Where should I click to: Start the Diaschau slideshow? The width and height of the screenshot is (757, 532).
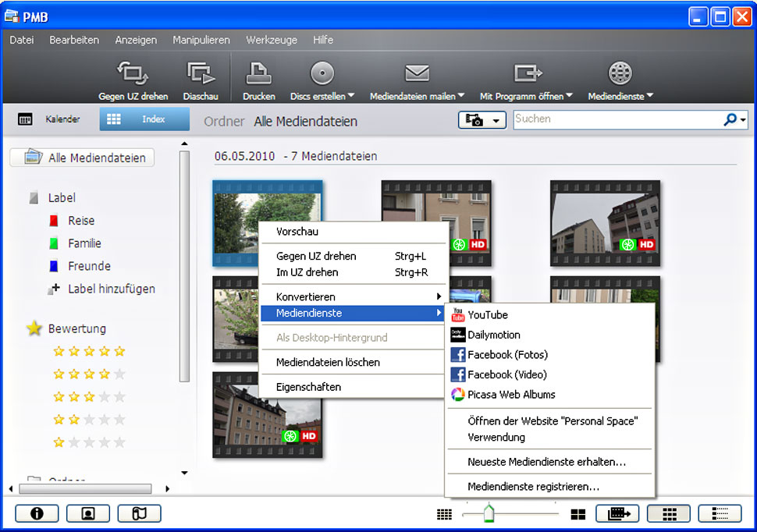pos(201,74)
